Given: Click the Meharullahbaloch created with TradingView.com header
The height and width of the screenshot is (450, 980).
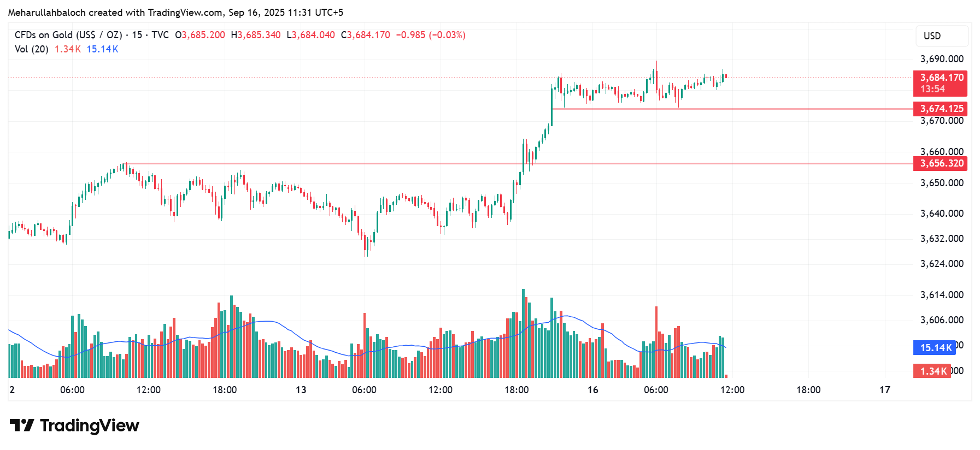Looking at the screenshot, I should point(175,12).
